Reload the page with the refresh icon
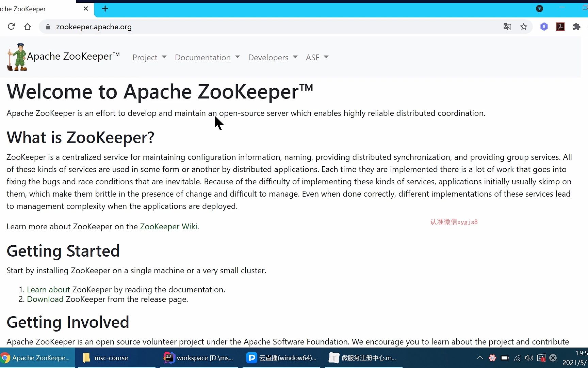This screenshot has height=368, width=588. pos(11,27)
